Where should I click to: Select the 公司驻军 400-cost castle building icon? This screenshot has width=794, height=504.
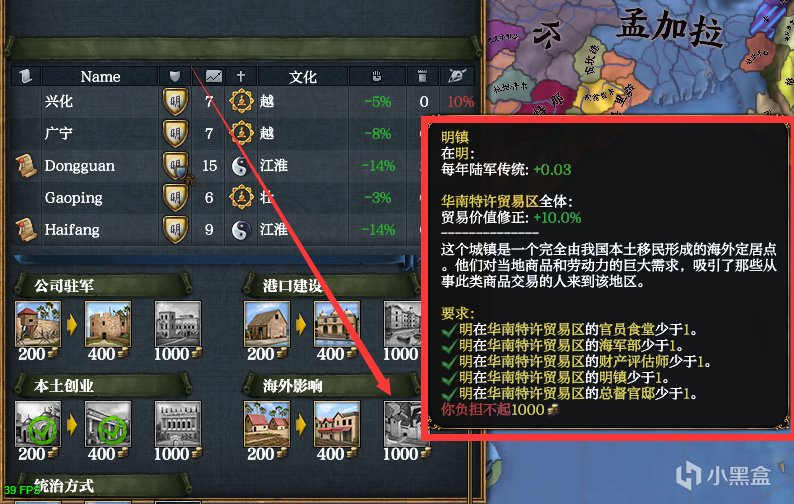tap(108, 325)
